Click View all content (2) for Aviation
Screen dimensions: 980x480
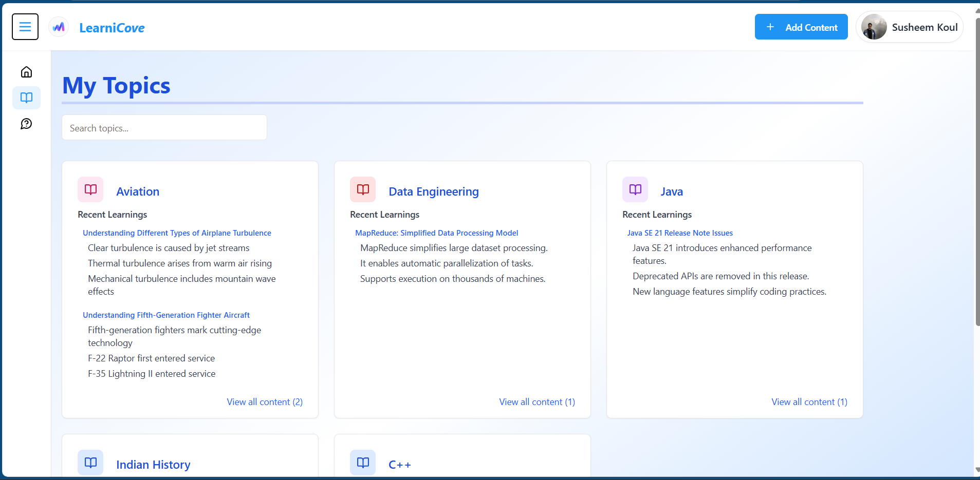265,402
